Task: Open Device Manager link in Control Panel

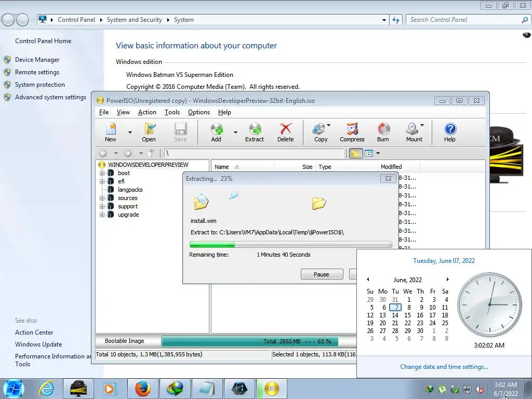Action: click(x=37, y=60)
